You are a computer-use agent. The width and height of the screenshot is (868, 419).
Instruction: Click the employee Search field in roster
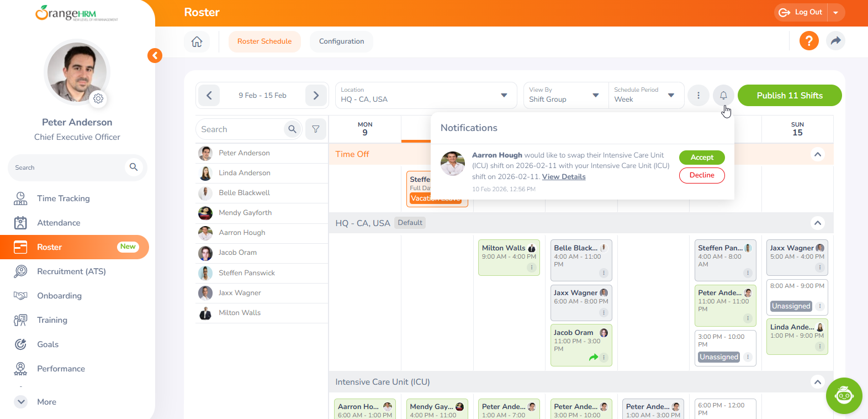coord(240,129)
